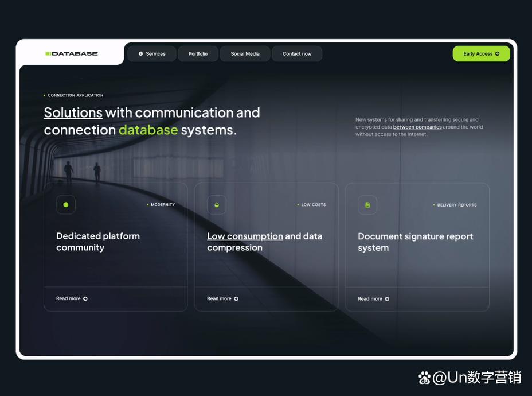Click the Dedicated platform community title
Screen dimensions: 532x396
[x=98, y=242]
